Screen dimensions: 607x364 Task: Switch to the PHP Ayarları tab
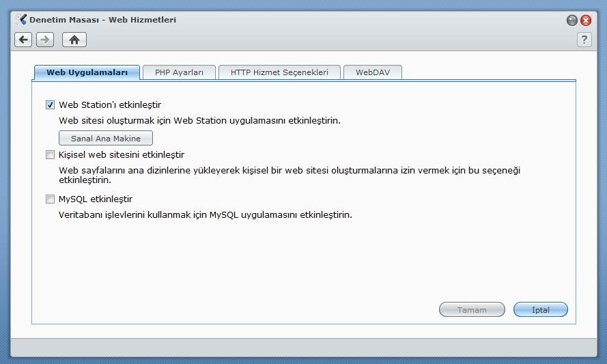pyautogui.click(x=179, y=72)
